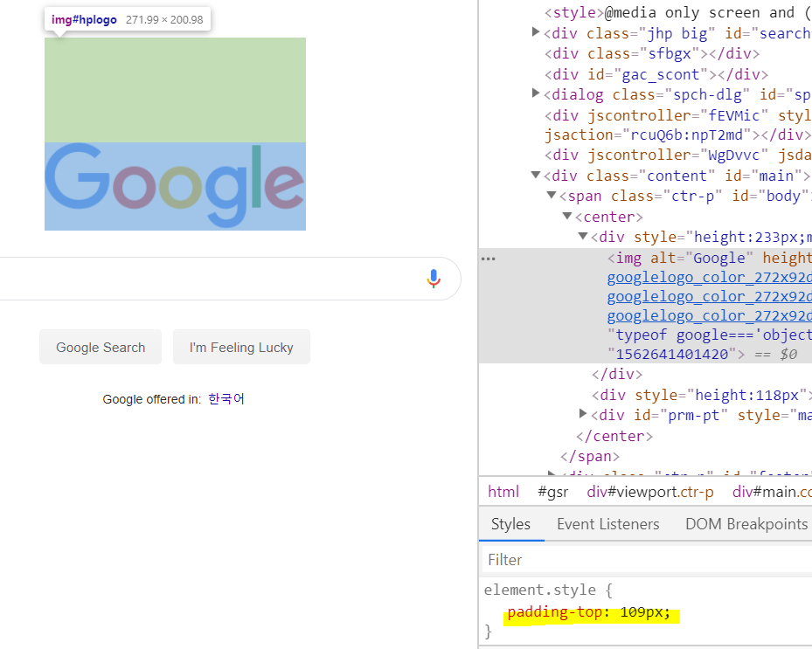Screen dimensions: 812x649
Task: Open the three-dots menu beside img element
Action: [489, 259]
